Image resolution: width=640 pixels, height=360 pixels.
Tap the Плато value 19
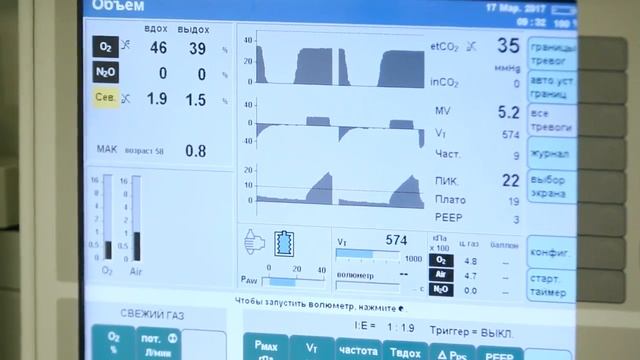[513, 201]
